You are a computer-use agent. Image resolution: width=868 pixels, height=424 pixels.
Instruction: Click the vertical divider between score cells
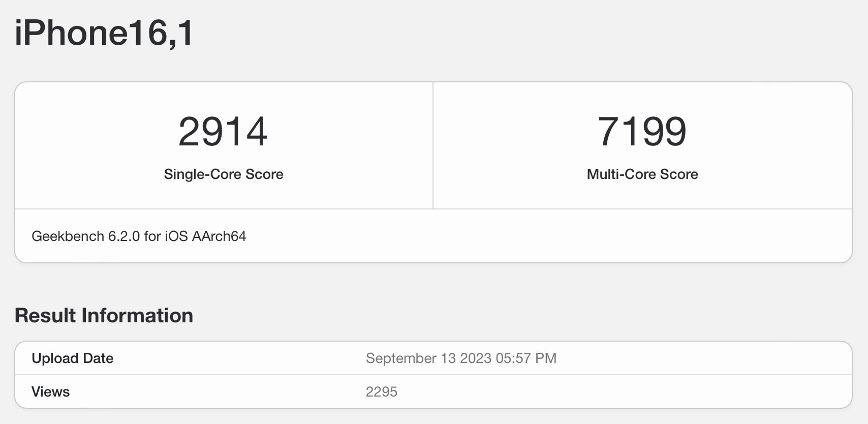pos(433,145)
